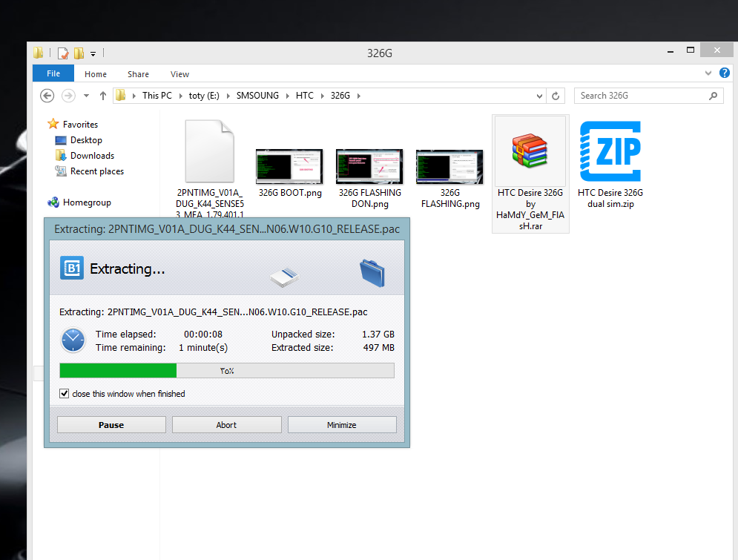This screenshot has width=738, height=560.
Task: Click the search magnifier icon
Action: coord(713,96)
